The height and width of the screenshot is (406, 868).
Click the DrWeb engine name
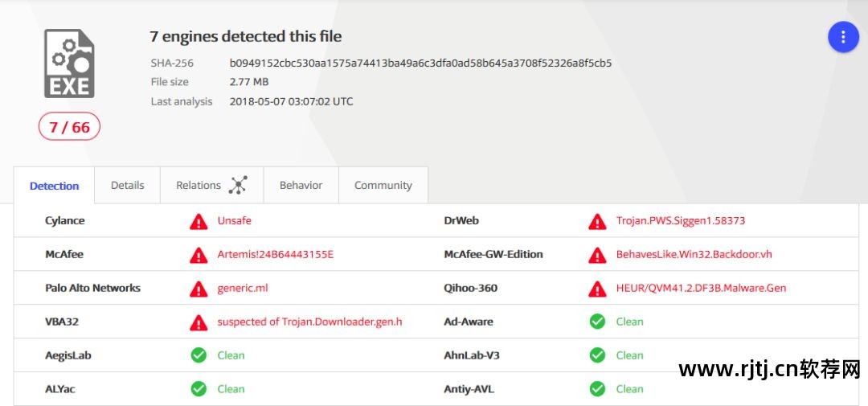click(461, 220)
